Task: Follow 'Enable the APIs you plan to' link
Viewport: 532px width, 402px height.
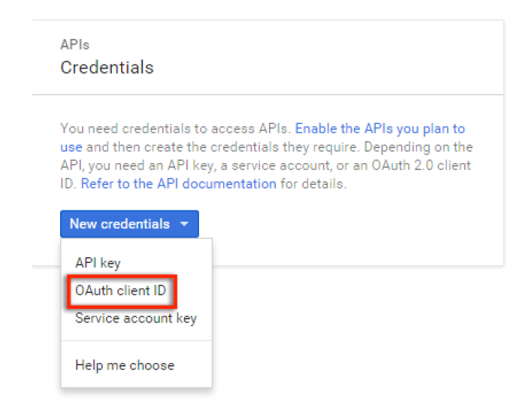Action: coord(380,129)
